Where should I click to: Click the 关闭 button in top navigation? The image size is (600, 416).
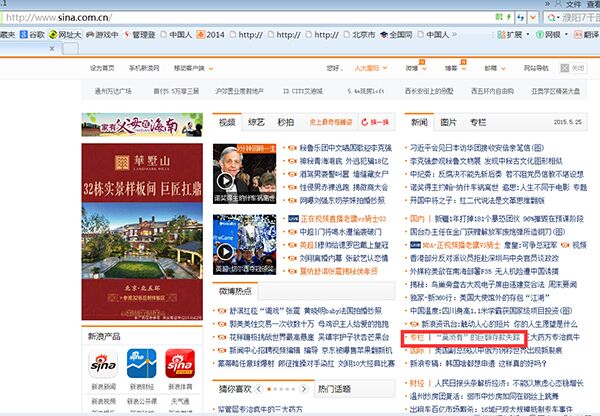(x=572, y=68)
